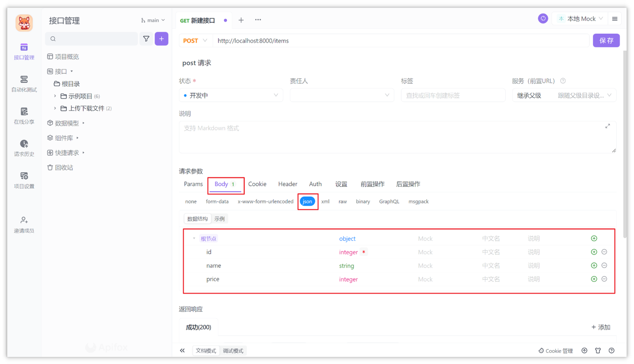634x364 pixels.
Task: Open the 本地 Mock environment dropdown
Action: click(580, 19)
